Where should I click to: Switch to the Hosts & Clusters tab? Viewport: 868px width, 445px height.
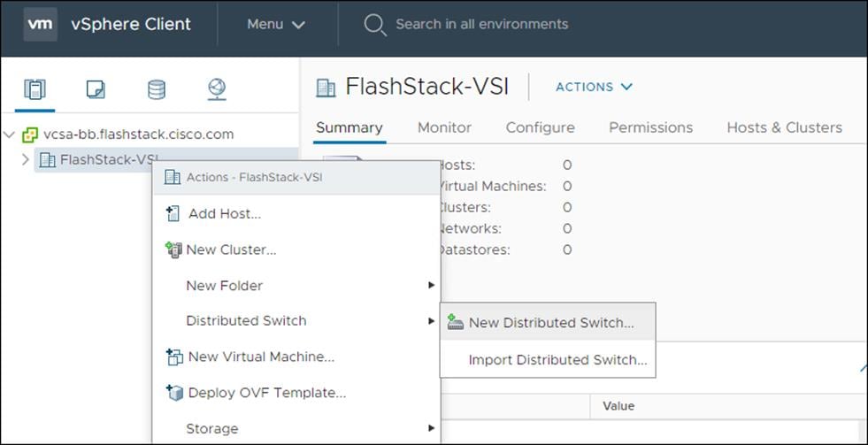point(785,128)
